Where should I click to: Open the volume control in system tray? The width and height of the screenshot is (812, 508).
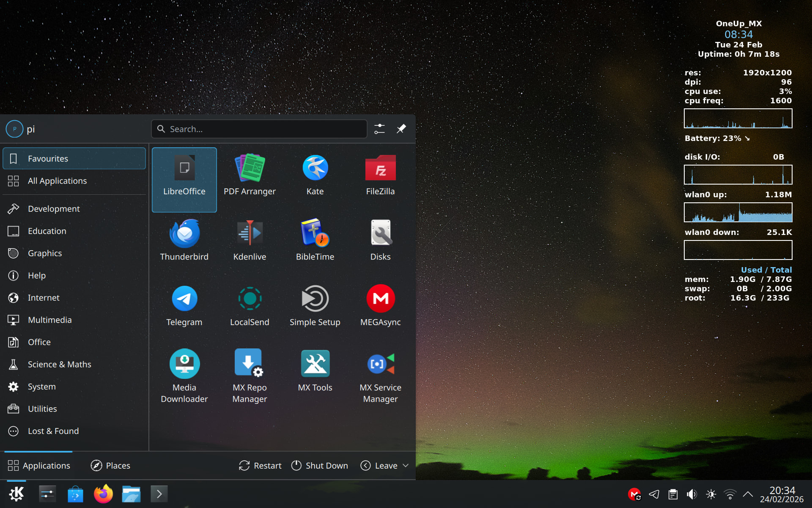coord(692,494)
